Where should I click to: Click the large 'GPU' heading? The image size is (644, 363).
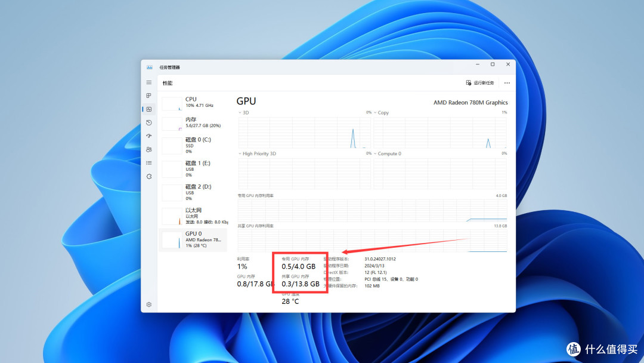[x=246, y=101]
